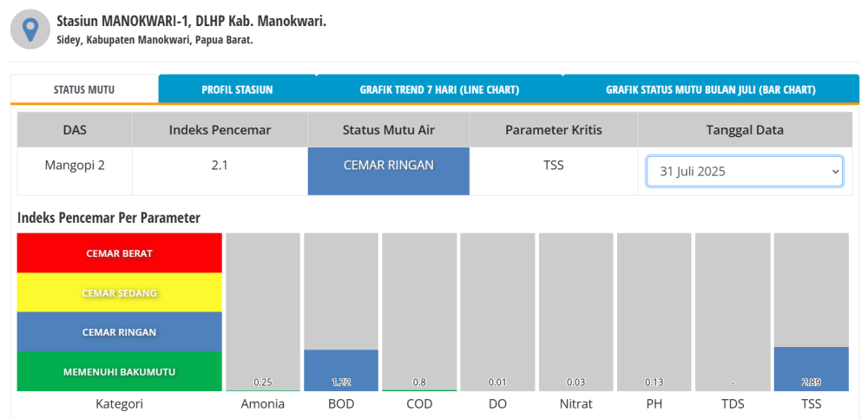Image resolution: width=868 pixels, height=419 pixels.
Task: Select the red Cemar Berat legend swatch
Action: click(119, 253)
